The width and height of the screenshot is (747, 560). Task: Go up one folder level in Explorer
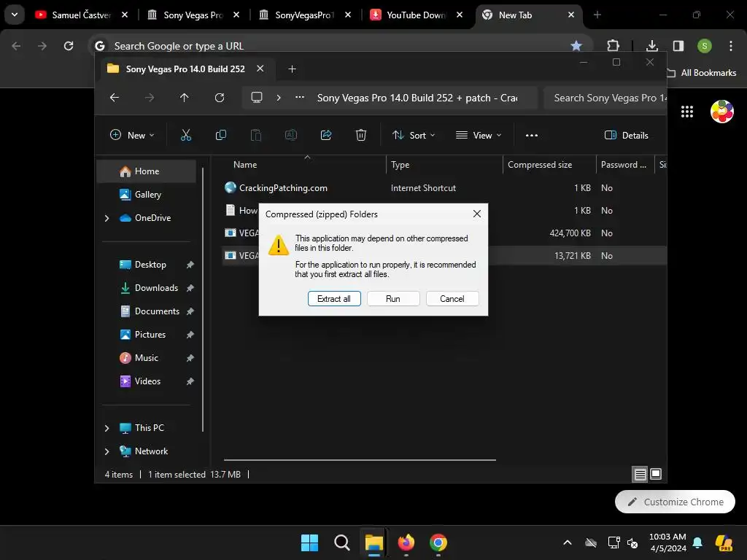tap(185, 98)
